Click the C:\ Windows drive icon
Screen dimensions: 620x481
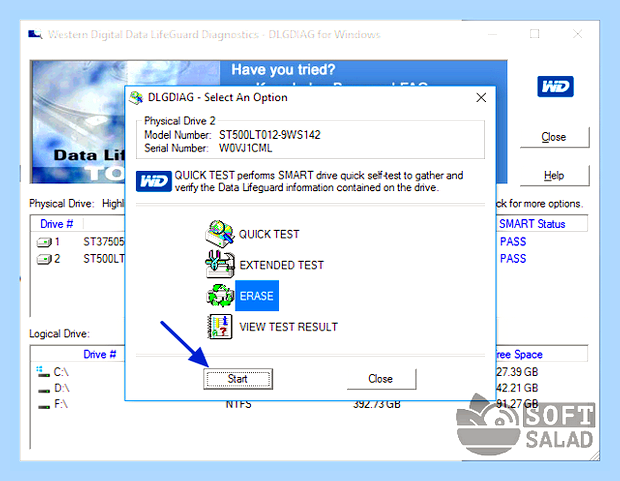[43, 371]
